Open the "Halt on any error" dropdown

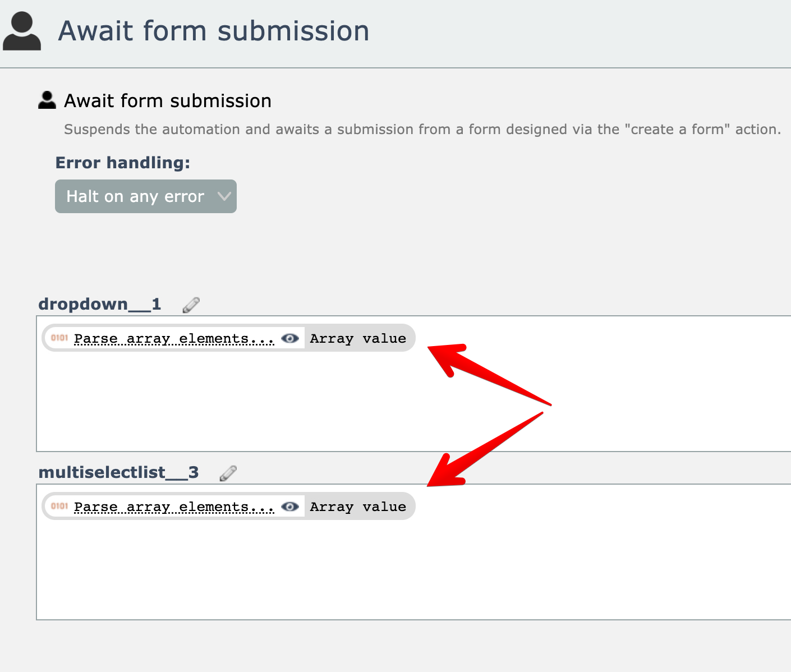(x=146, y=196)
